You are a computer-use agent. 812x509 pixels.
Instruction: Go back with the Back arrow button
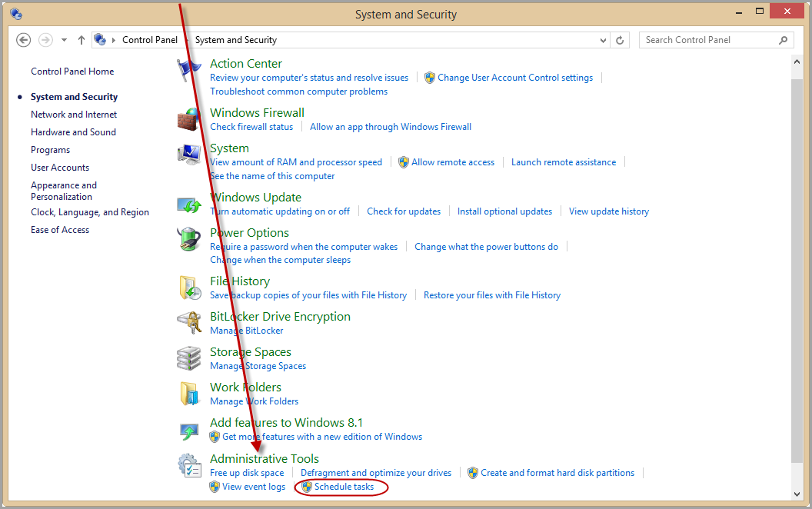(x=23, y=40)
